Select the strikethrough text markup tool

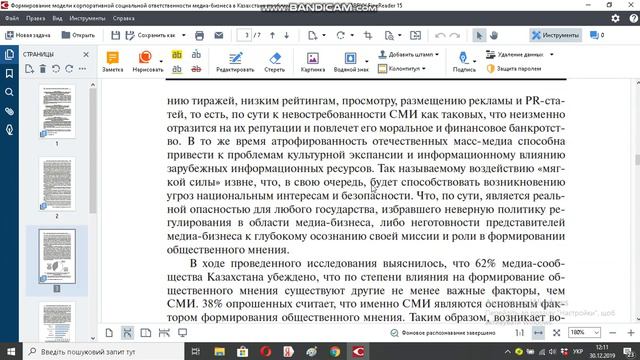coord(196,69)
